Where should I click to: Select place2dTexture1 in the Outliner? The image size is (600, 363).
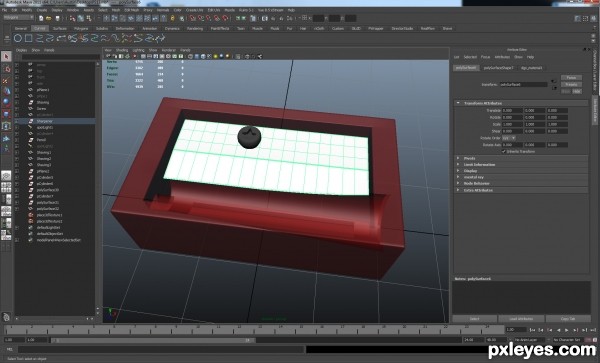point(49,215)
